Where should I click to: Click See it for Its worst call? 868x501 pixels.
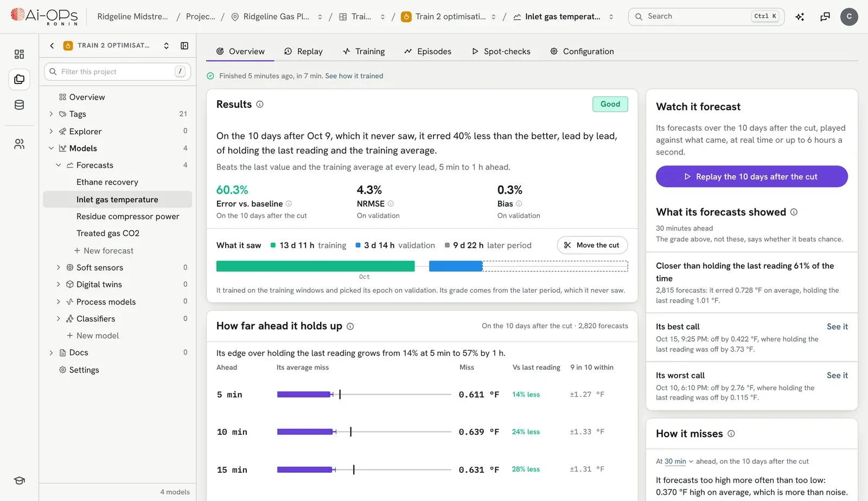click(x=837, y=376)
